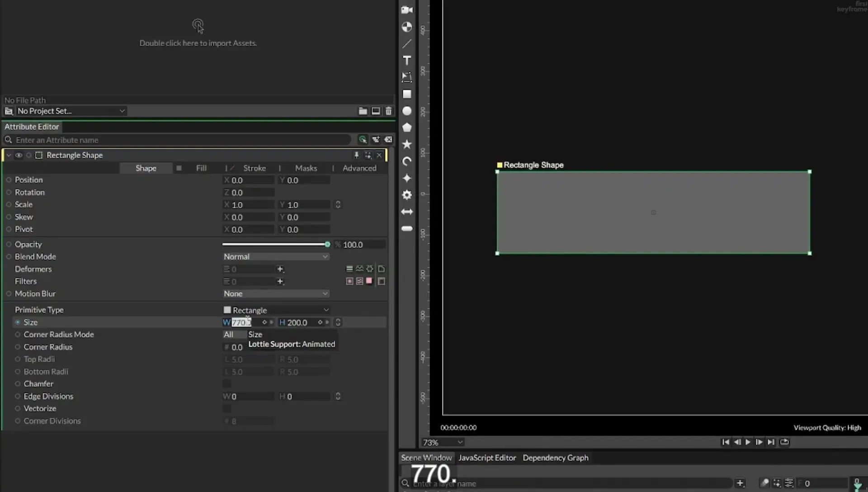Toggle visibility eye of Rectangle Shape

click(19, 155)
